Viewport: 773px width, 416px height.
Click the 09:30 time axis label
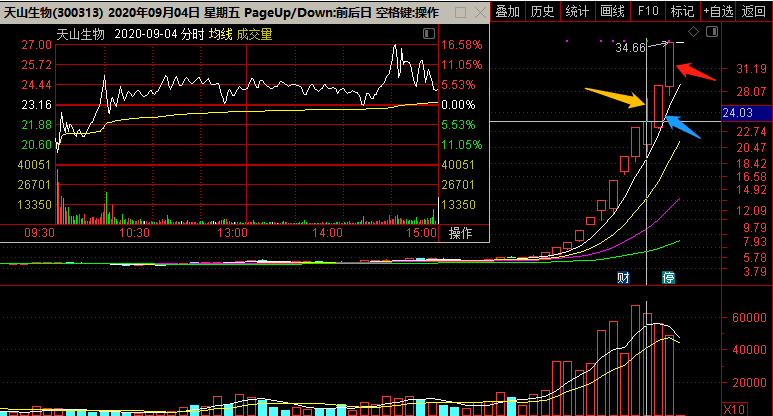tap(39, 233)
